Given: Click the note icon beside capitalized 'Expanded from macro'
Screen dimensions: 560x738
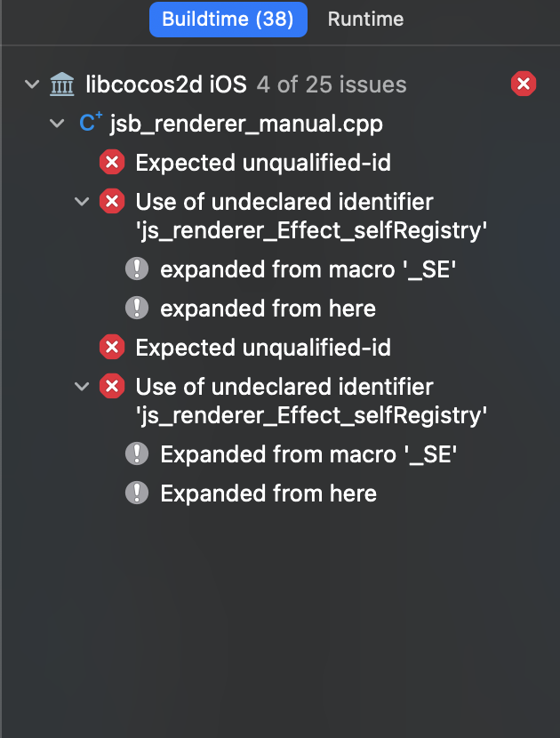Looking at the screenshot, I should pyautogui.click(x=136, y=454).
